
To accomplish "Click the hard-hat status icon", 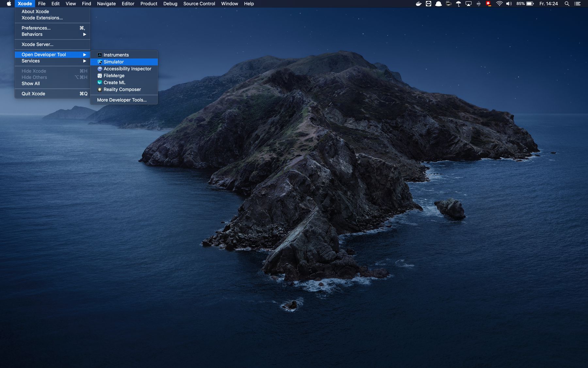I will coord(438,4).
